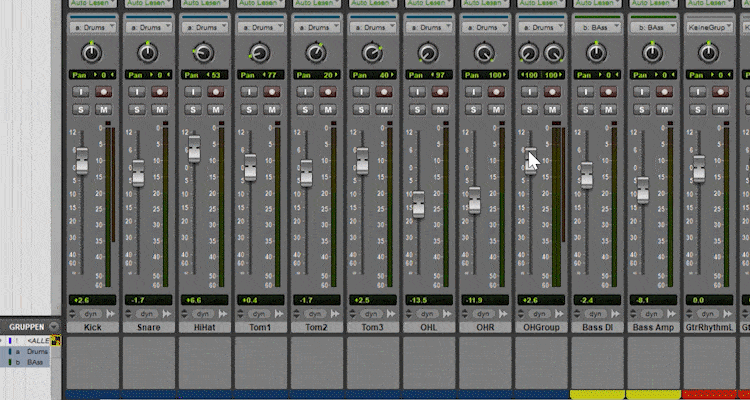This screenshot has height=400, width=750.
Task: Open Bass DI output window arrows icon
Action: (616, 314)
